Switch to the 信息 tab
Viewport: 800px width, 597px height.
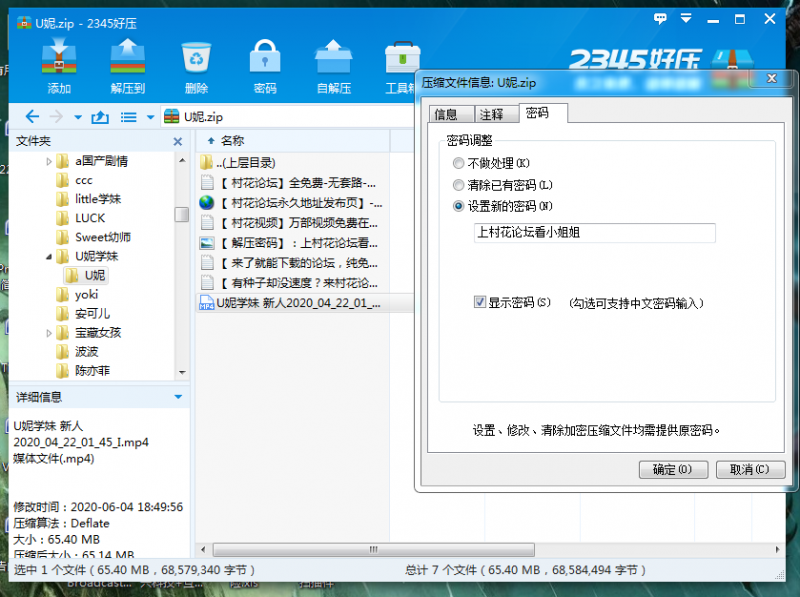click(x=446, y=114)
